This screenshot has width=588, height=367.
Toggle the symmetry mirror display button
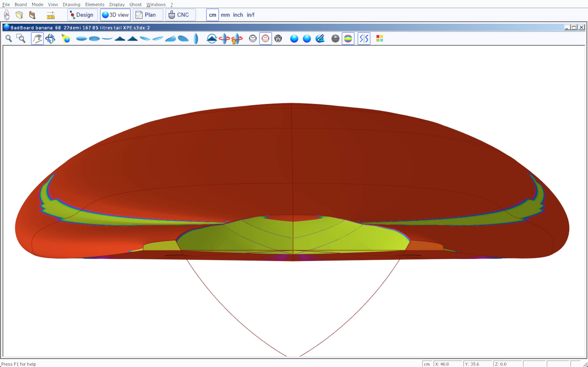tap(364, 39)
